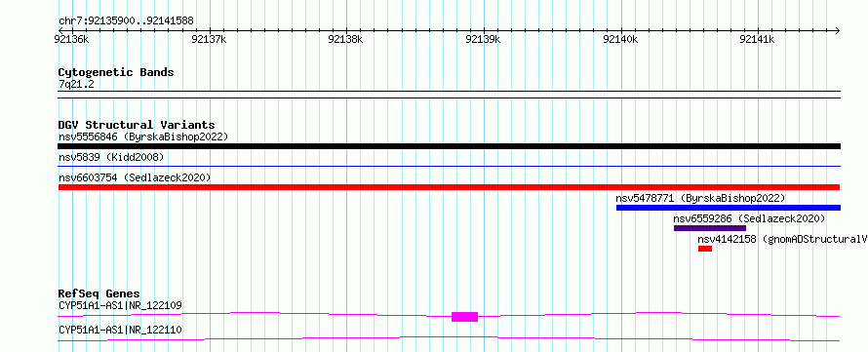
Task: Click the black nsv5556846 variant bar
Action: click(x=449, y=146)
